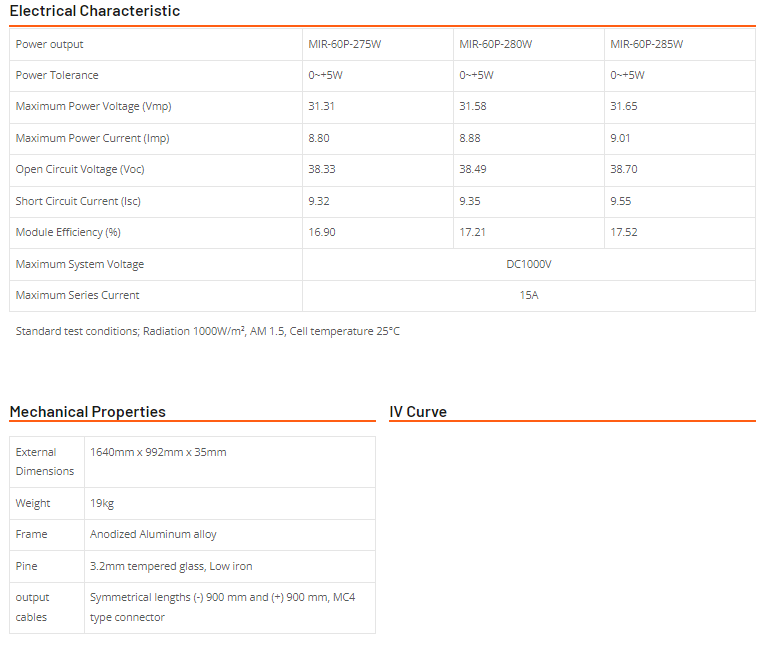Click the MIR-60P-280W column header
The height and width of the screenshot is (653, 760).
[495, 44]
